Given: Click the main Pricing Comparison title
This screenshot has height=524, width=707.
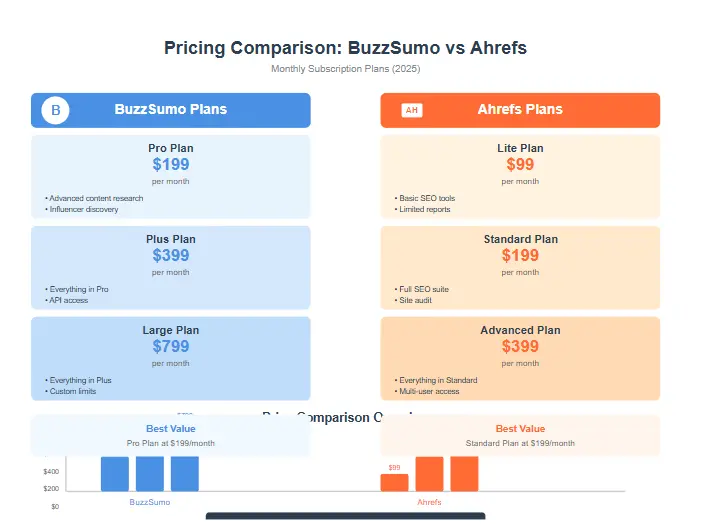Looking at the screenshot, I should pyautogui.click(x=345, y=48).
